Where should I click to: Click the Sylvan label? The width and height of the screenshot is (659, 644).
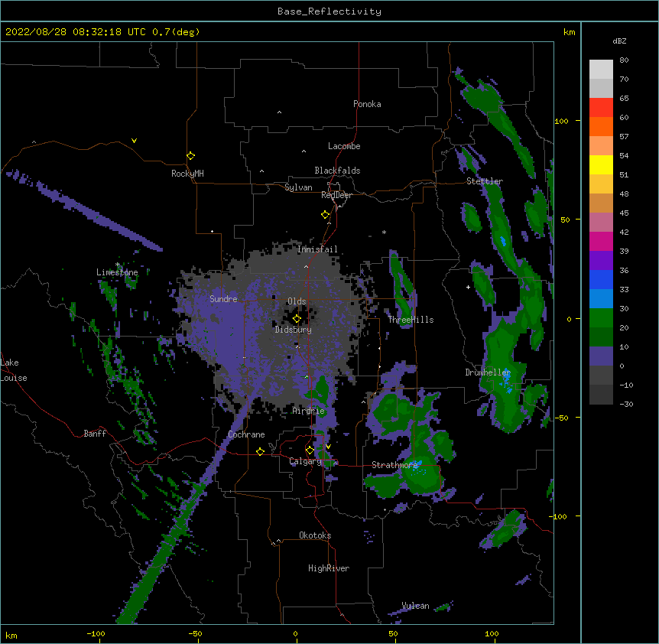click(298, 187)
